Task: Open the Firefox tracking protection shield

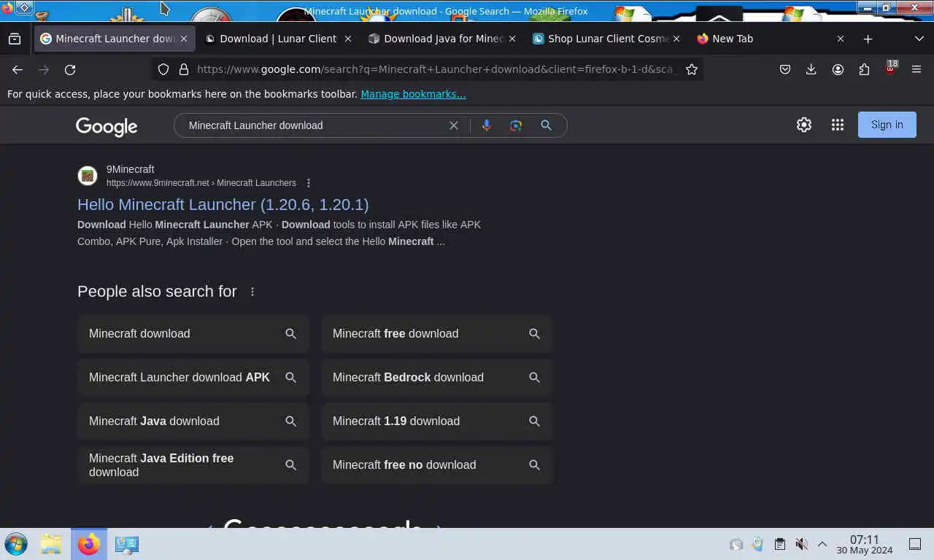Action: [x=163, y=69]
